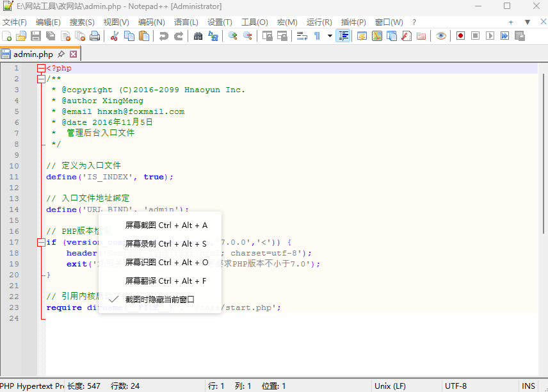Collapse the if block fold on line 17
548x392 pixels.
pos(41,242)
